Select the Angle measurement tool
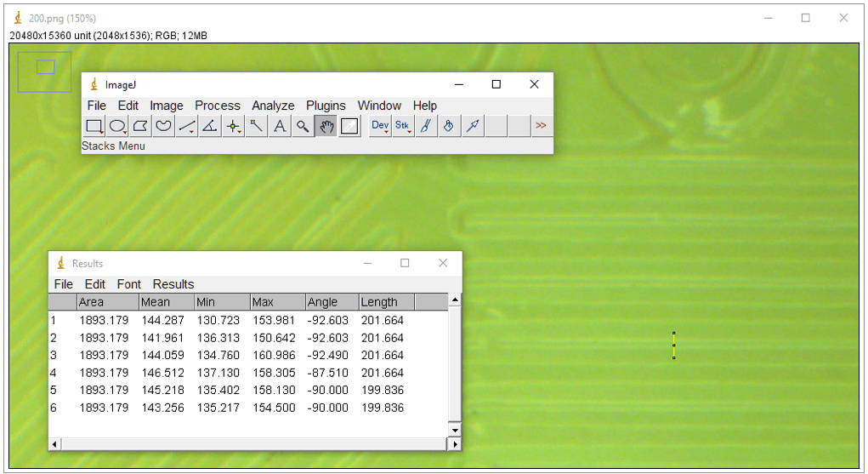868x474 pixels. click(x=209, y=127)
